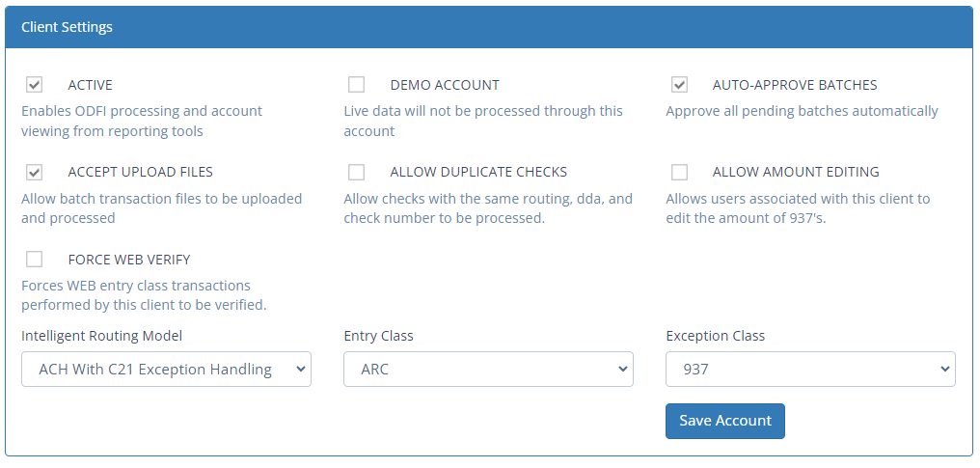Enable the ALLOW AMOUNT EDITING checkbox

coord(679,173)
